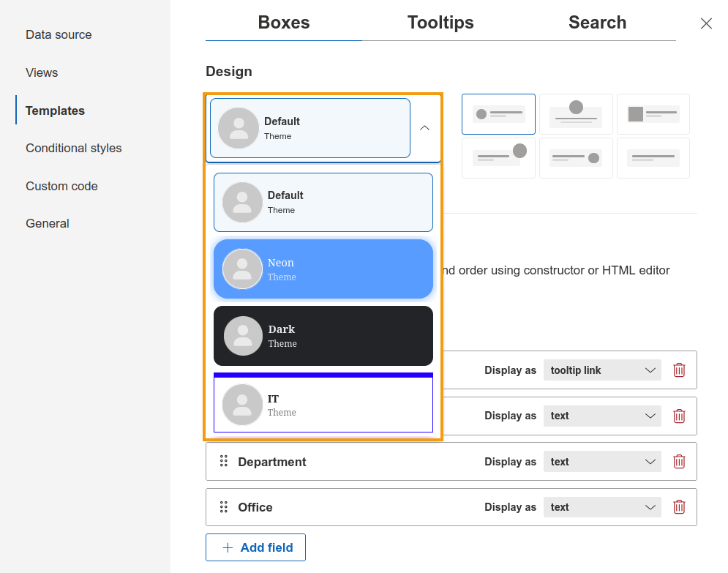Switch to the Boxes tab

(284, 22)
